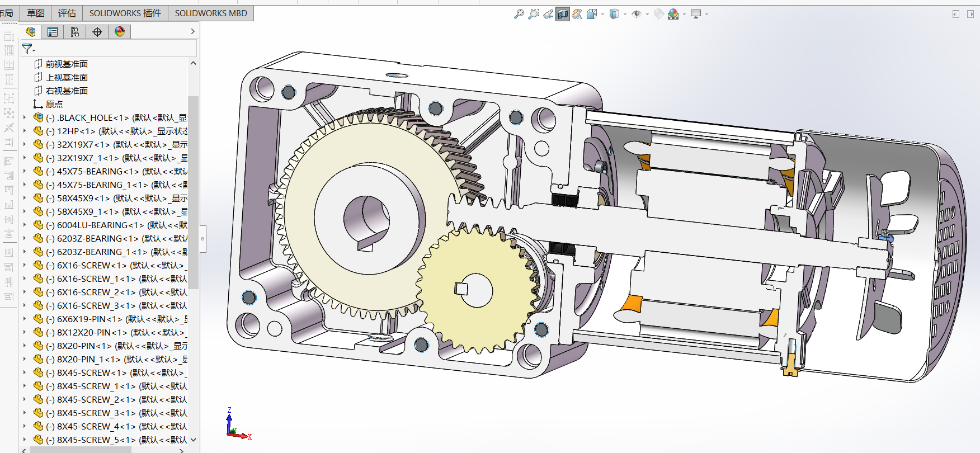Select the 6X16-SCREW_2<1> row text
This screenshot has height=453, width=980.
tap(116, 292)
